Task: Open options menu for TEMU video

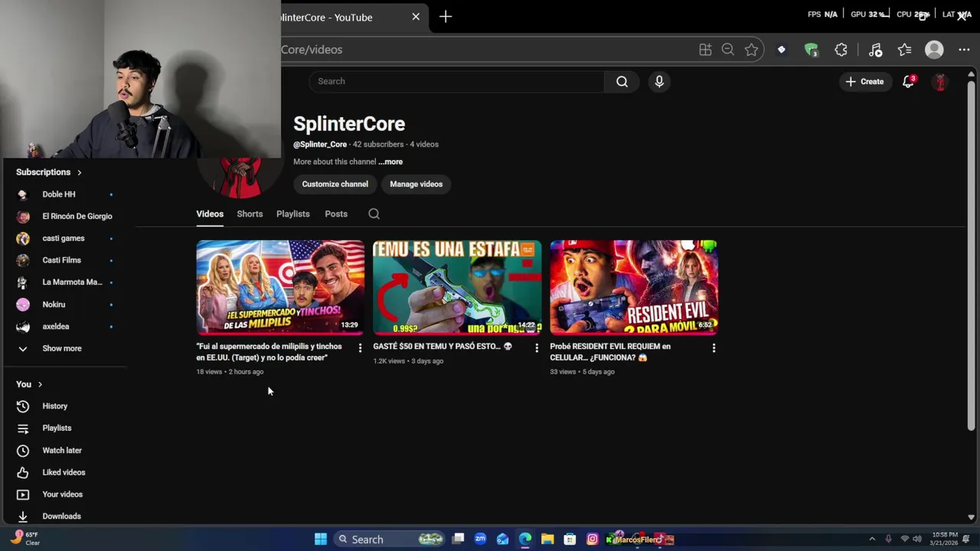Action: pos(537,347)
